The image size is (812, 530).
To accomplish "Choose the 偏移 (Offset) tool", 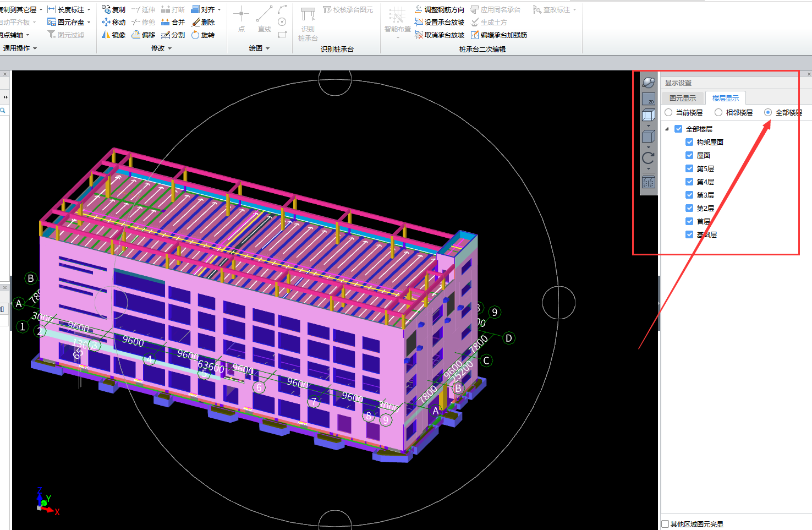I will (x=143, y=35).
